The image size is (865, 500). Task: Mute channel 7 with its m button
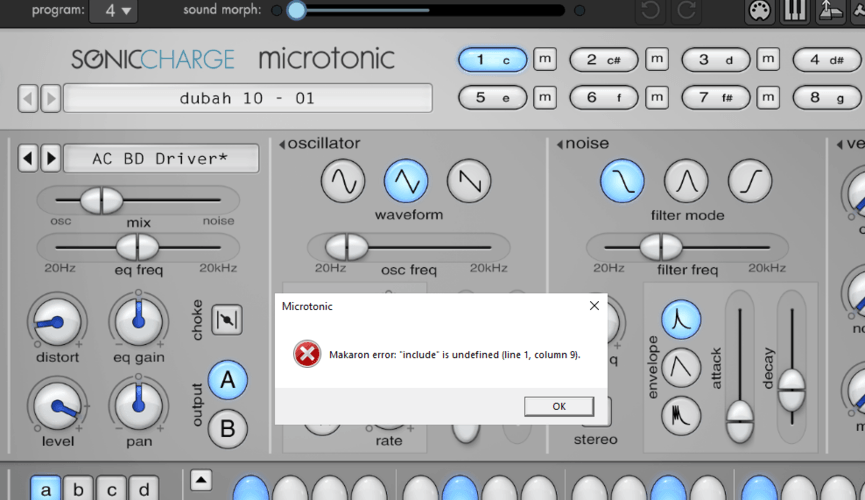click(768, 98)
